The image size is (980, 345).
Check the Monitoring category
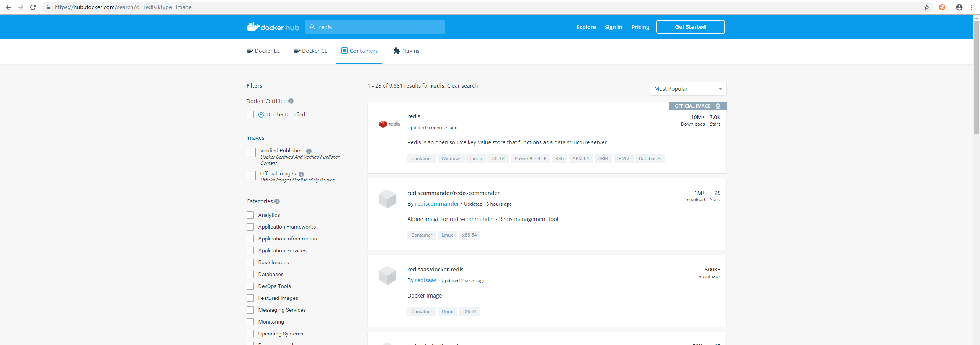pos(250,322)
